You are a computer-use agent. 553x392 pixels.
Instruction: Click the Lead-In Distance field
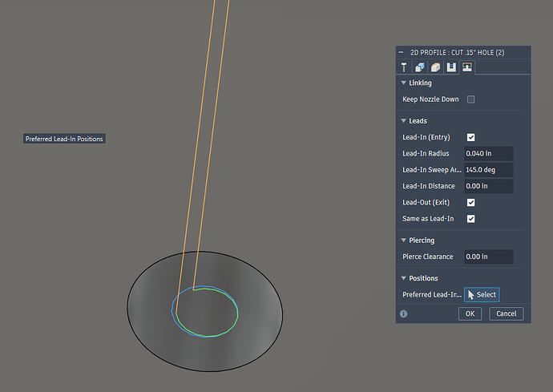click(488, 186)
